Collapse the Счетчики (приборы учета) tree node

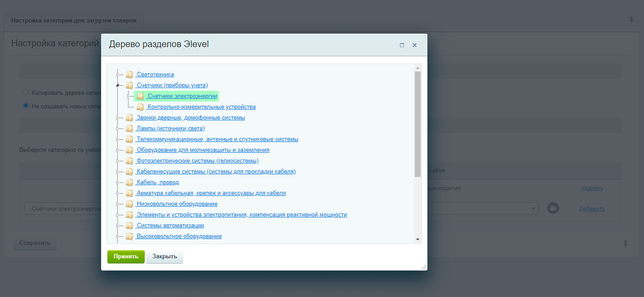(x=117, y=85)
